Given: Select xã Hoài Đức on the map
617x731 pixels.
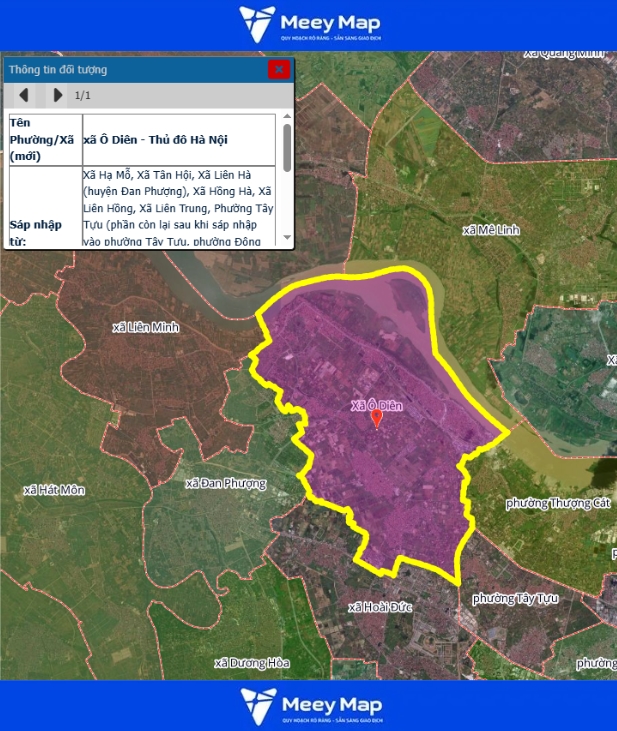Looking at the screenshot, I should click(x=381, y=607).
